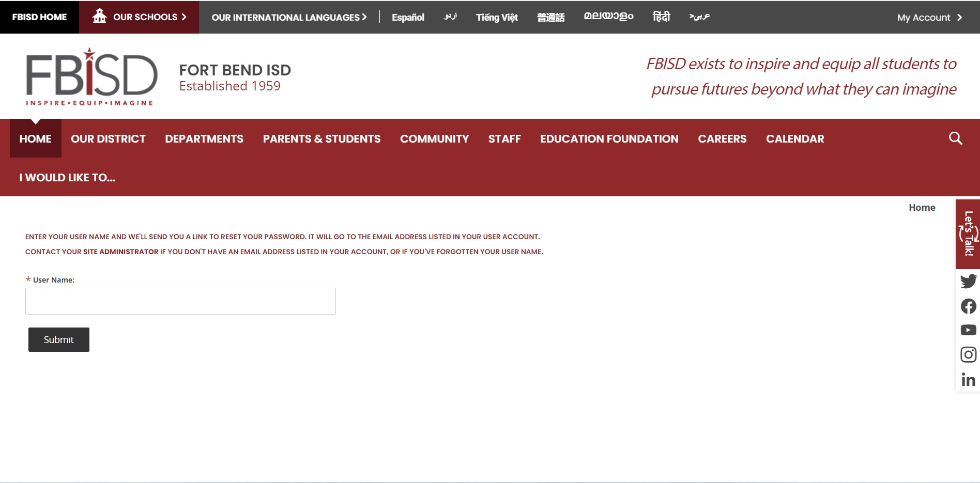Select the Home nav item
980x483 pixels.
pyautogui.click(x=36, y=138)
